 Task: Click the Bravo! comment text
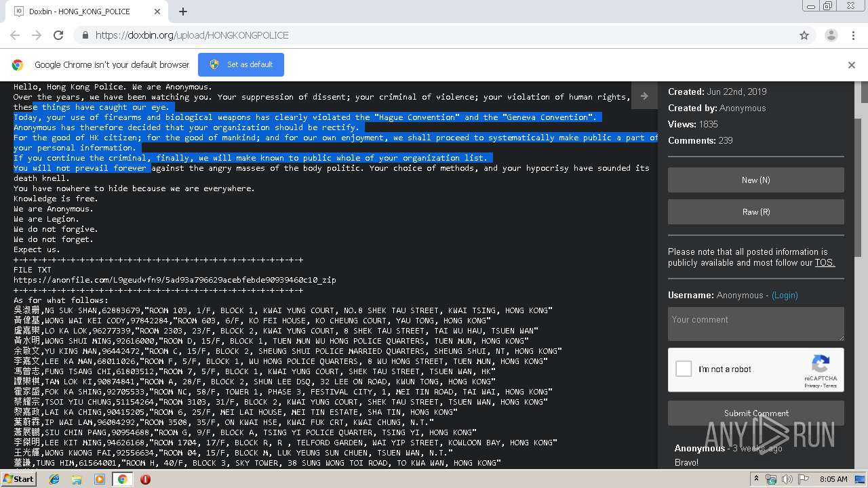[x=686, y=463]
